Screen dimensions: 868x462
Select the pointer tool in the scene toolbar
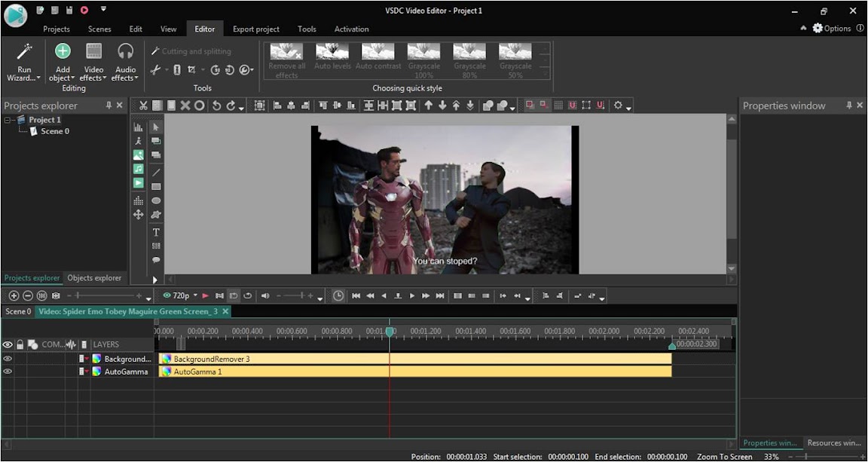pyautogui.click(x=156, y=127)
